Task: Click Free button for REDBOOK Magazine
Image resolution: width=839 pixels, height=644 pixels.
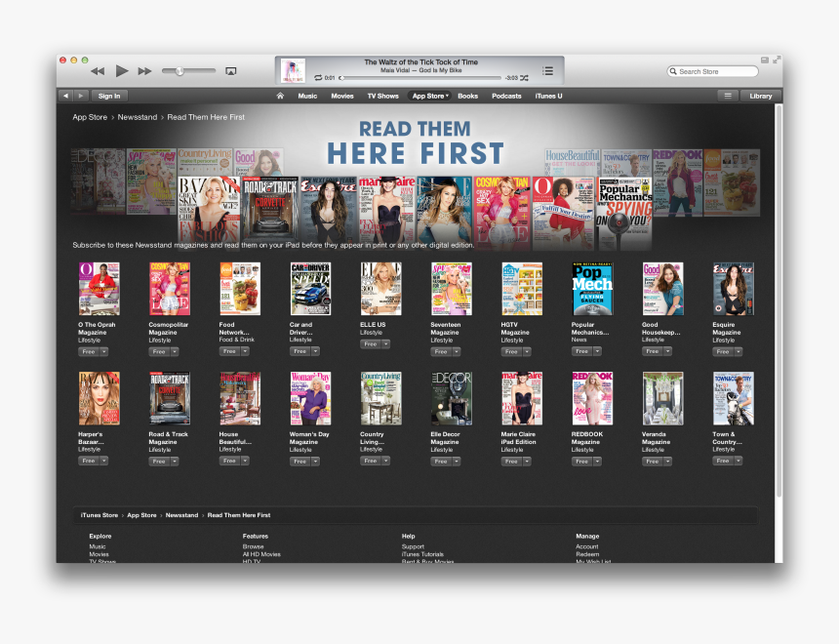Action: [582, 461]
